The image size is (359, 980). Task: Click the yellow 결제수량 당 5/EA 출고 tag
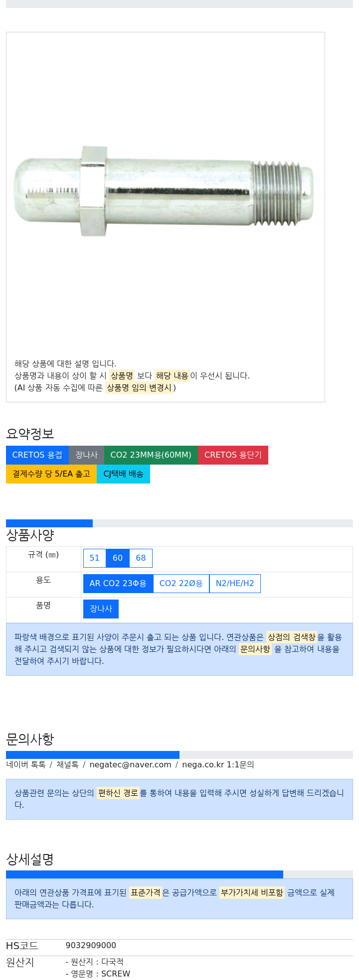click(x=51, y=474)
